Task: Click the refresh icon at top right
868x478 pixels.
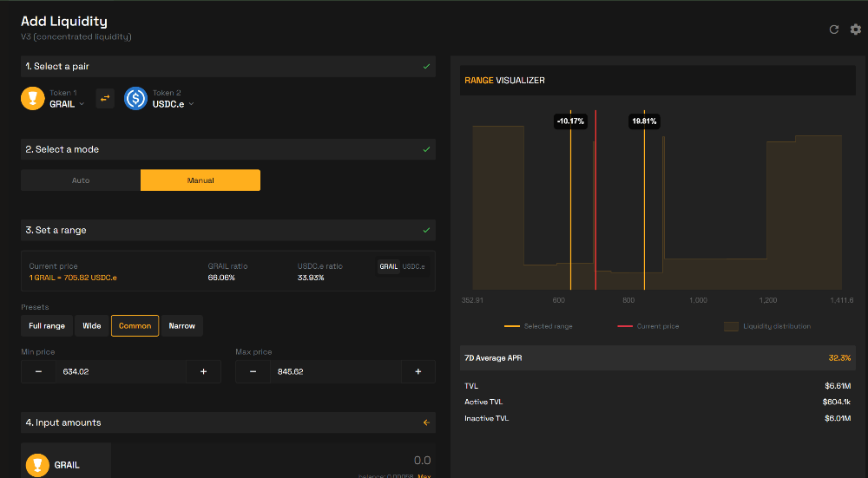Action: 833,29
